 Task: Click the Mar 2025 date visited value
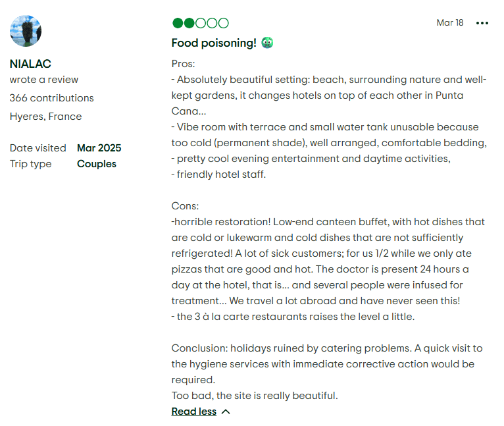[x=99, y=147]
